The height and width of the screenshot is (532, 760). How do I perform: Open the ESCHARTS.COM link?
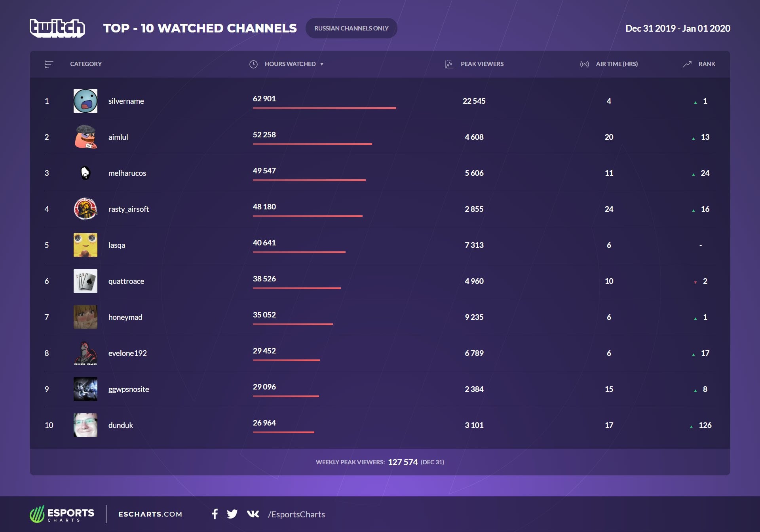point(150,514)
